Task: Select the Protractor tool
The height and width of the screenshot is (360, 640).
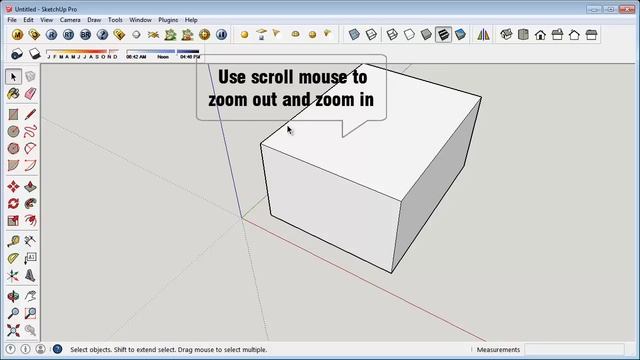Action: 13,258
